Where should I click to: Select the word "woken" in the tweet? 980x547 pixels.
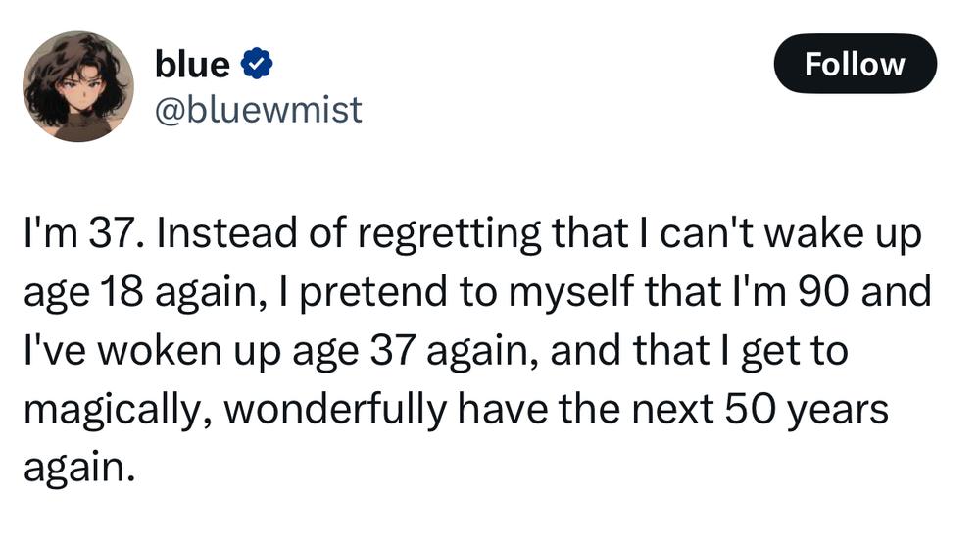(160, 351)
